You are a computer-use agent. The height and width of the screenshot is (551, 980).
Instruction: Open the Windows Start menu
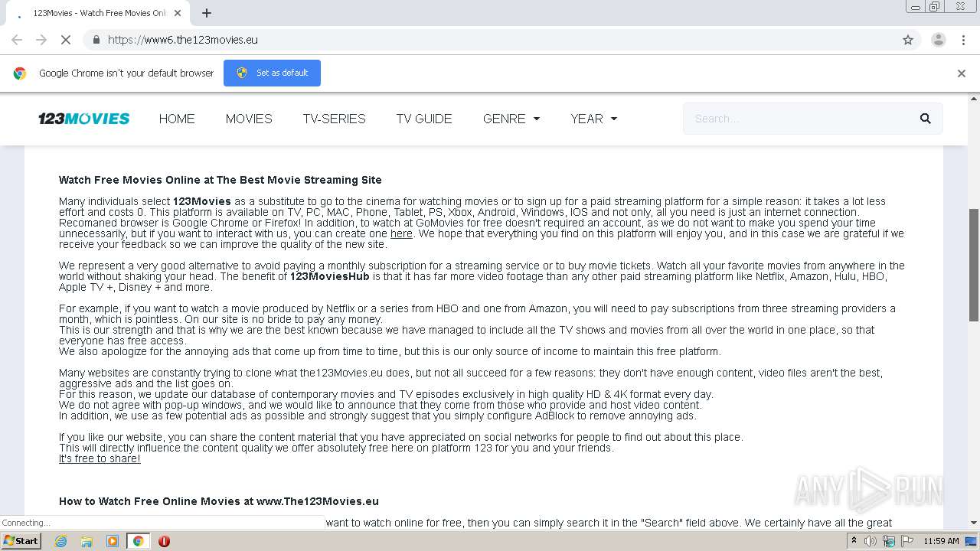point(21,541)
